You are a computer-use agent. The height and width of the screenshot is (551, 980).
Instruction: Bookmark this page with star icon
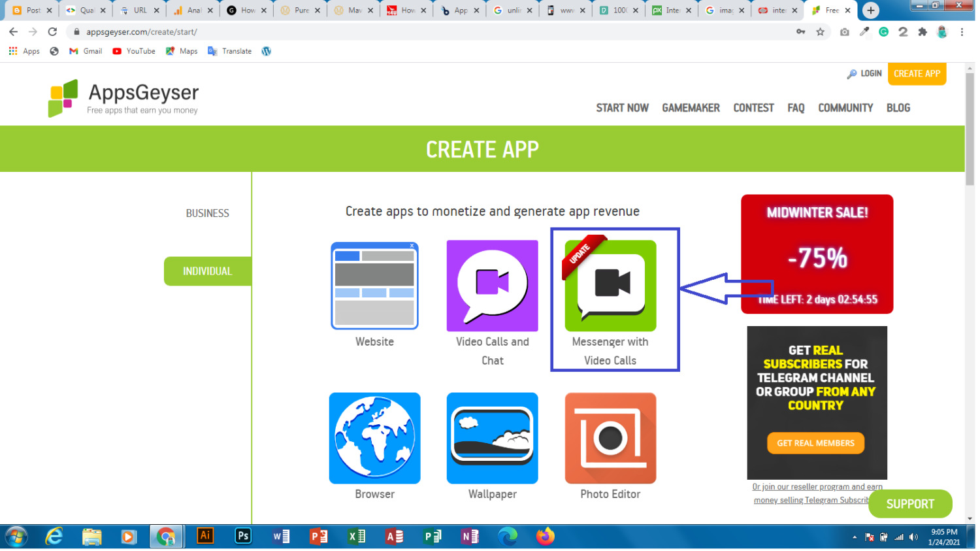click(x=820, y=31)
